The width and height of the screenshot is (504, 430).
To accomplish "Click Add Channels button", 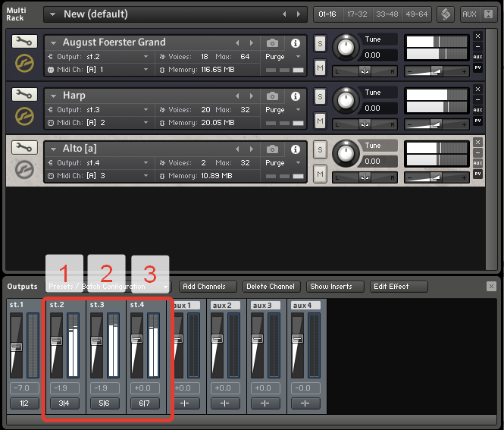I will (208, 286).
